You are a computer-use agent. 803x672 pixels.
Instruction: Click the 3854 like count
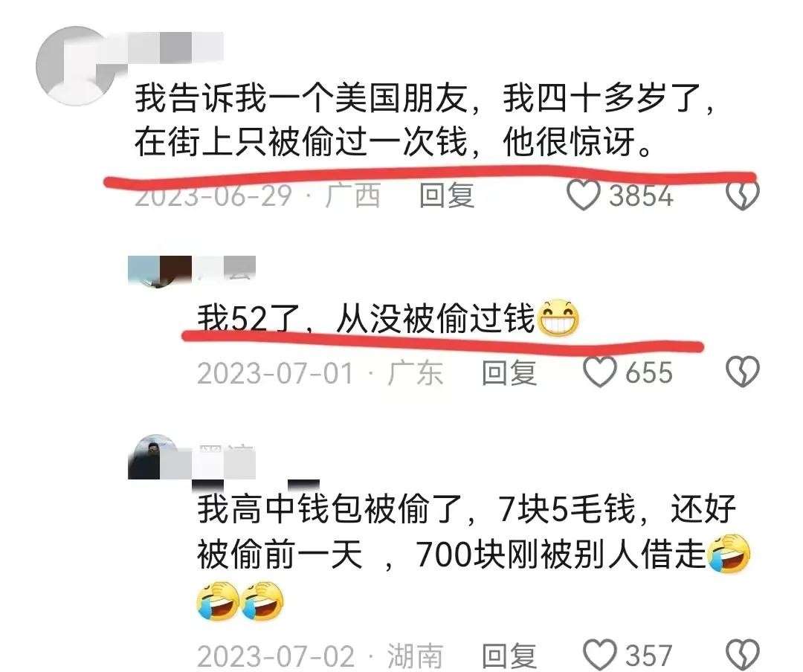pyautogui.click(x=641, y=196)
